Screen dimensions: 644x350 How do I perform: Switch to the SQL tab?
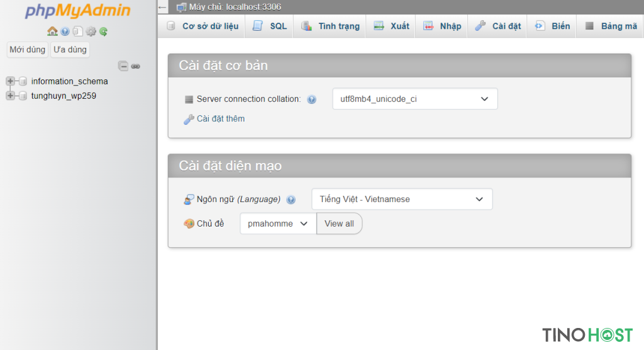[x=269, y=26]
